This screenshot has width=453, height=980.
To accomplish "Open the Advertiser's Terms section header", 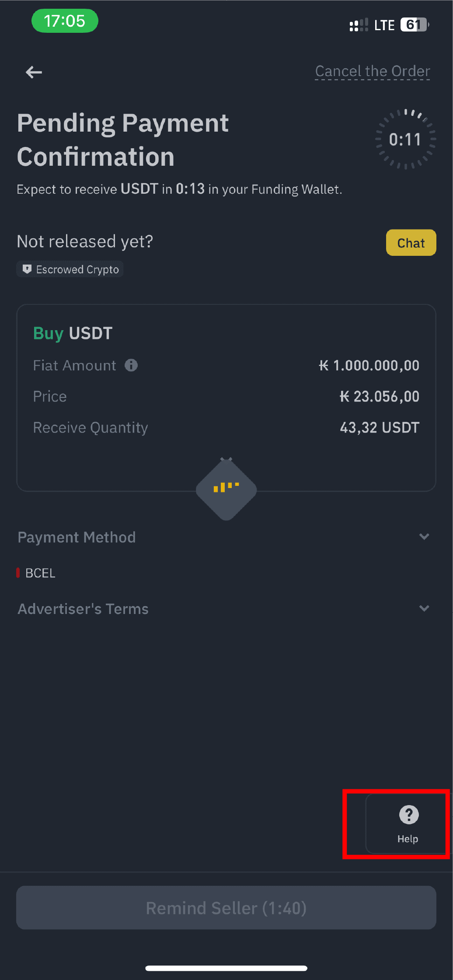I will pyautogui.click(x=83, y=609).
